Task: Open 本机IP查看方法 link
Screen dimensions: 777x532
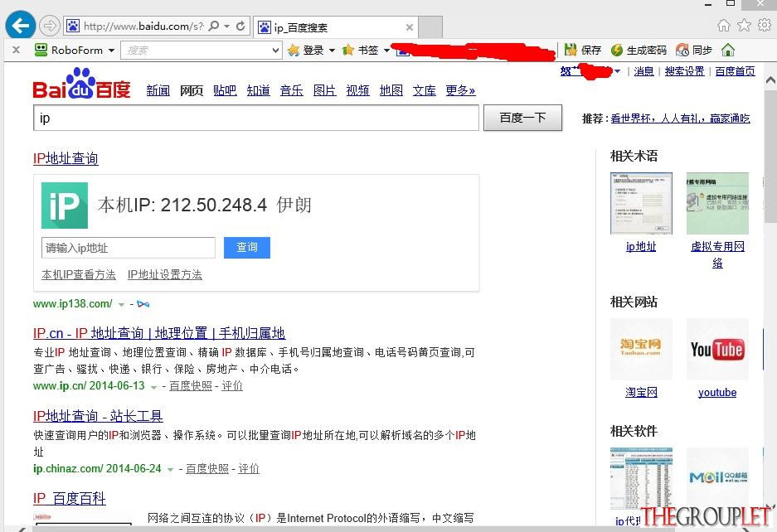Action: coord(79,274)
